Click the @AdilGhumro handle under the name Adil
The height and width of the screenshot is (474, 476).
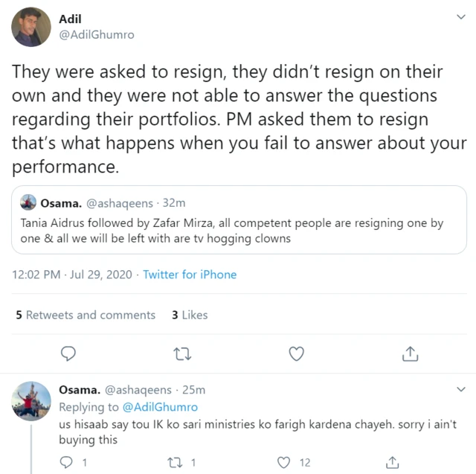pyautogui.click(x=96, y=35)
